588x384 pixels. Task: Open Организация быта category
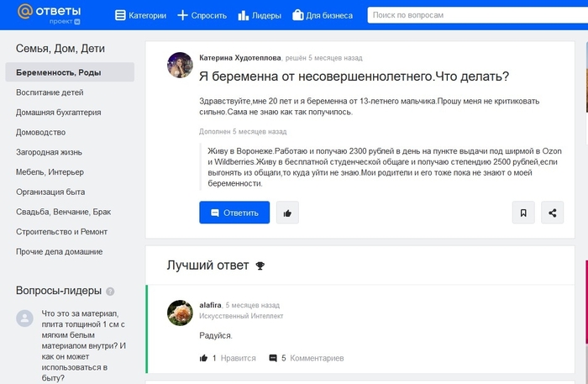[50, 192]
